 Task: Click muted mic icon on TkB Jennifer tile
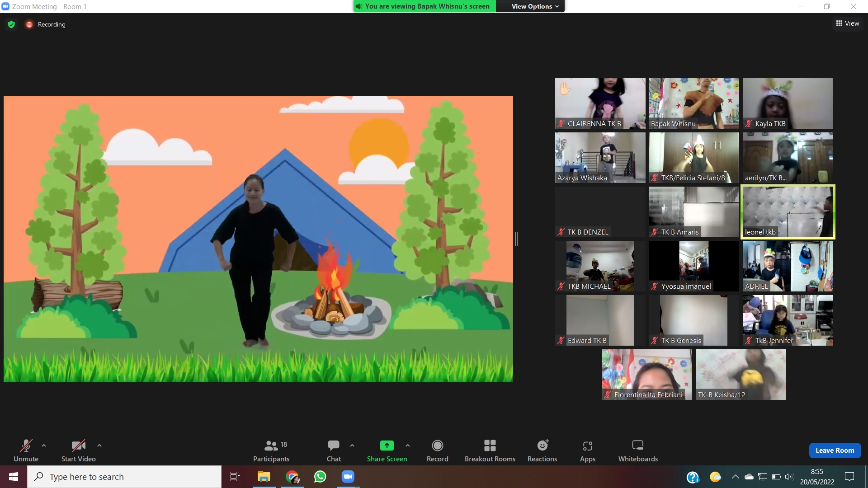pyautogui.click(x=749, y=340)
